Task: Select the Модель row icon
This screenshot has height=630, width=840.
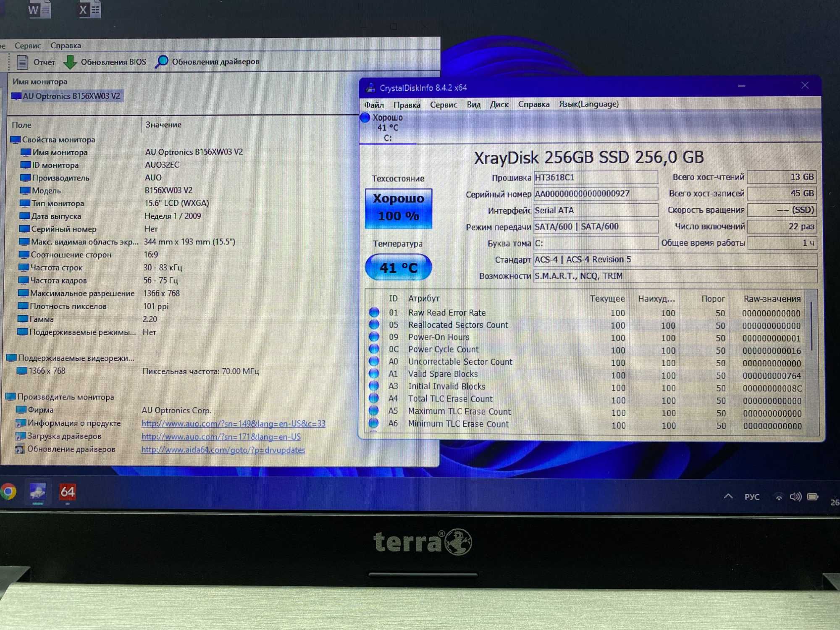Action: [25, 191]
